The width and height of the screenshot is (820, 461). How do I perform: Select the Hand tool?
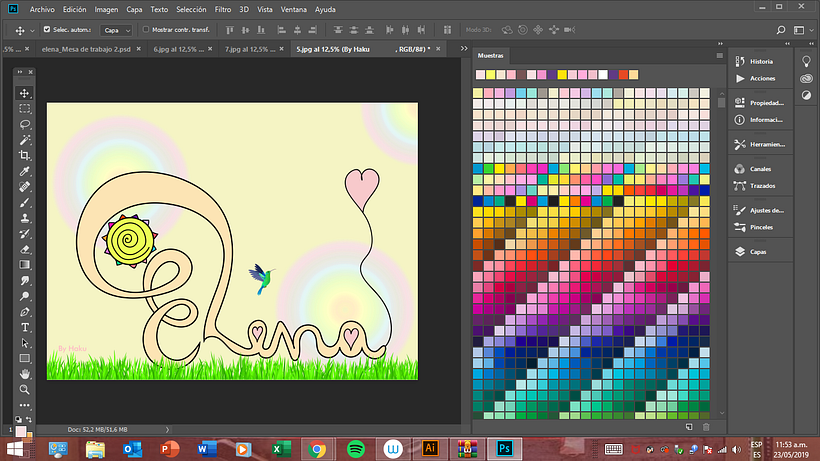coord(25,374)
